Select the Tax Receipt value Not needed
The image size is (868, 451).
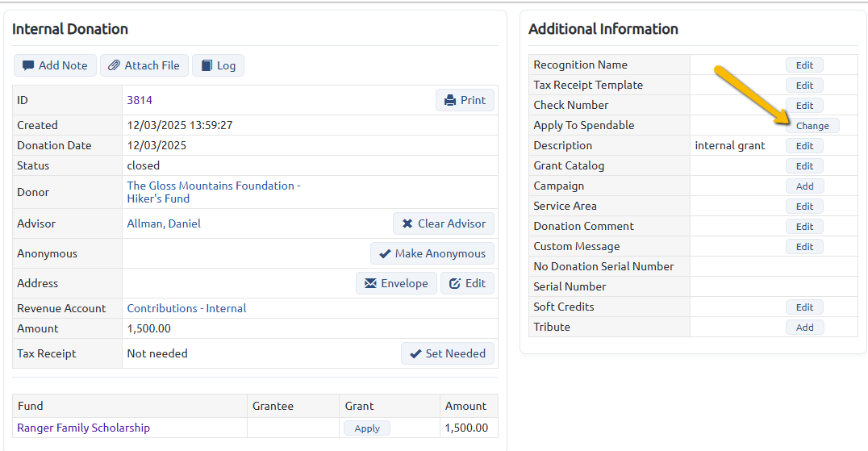157,353
